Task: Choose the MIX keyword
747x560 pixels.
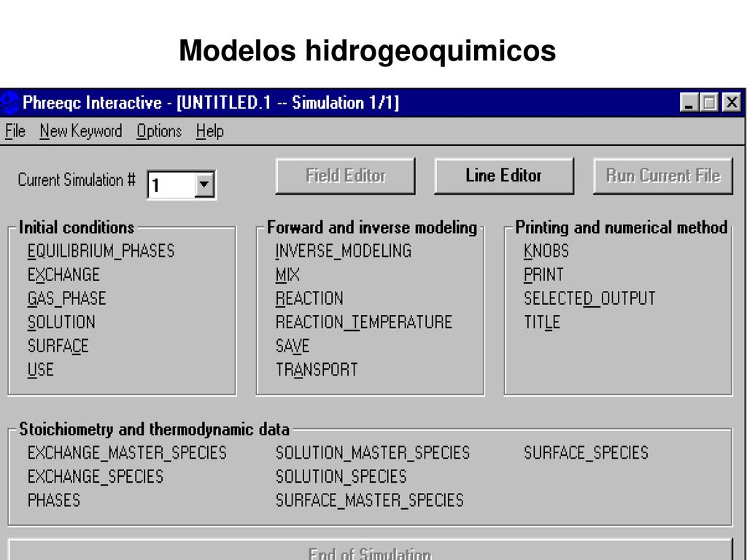Action: click(287, 275)
